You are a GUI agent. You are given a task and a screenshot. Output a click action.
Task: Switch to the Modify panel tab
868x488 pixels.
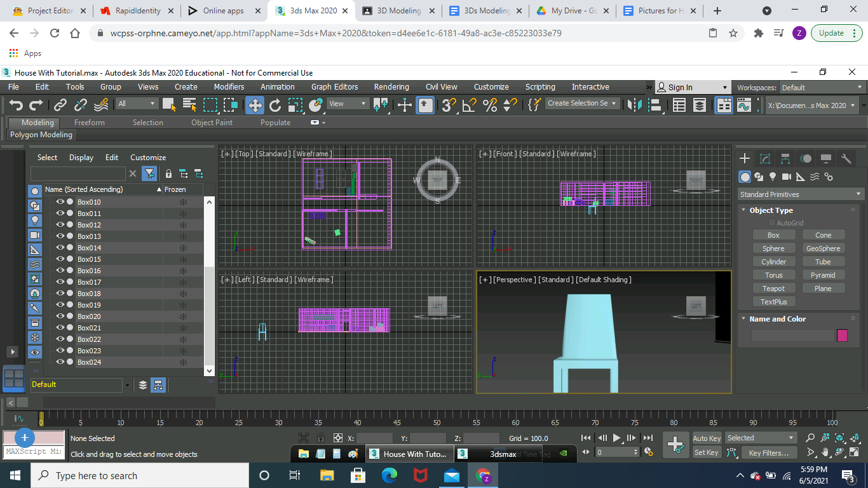click(x=765, y=159)
